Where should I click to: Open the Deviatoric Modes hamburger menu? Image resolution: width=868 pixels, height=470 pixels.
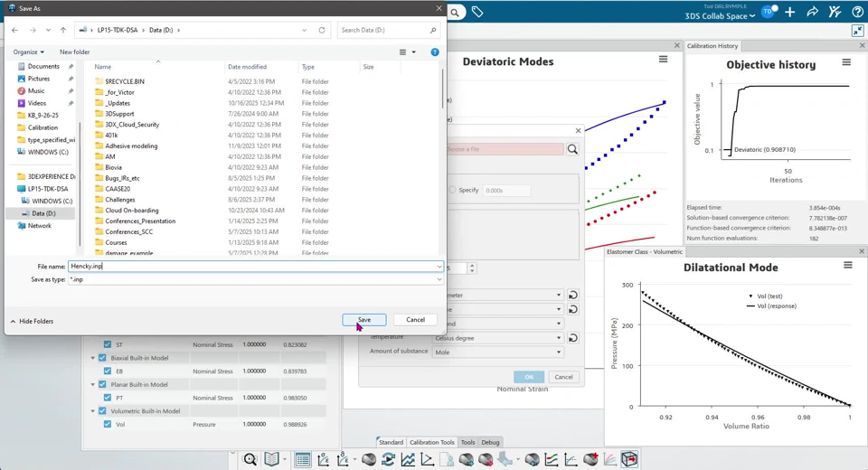(663, 60)
